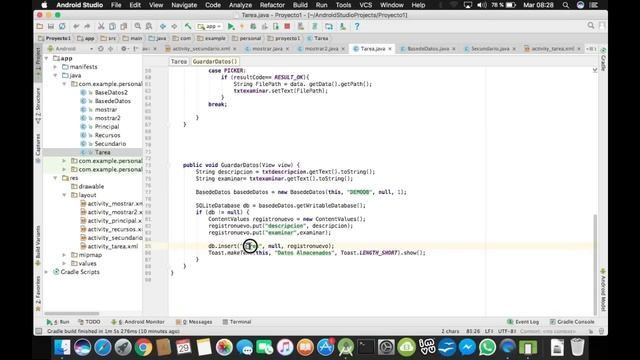This screenshot has height=360, width=640.
Task: Open the app run configuration dropdown
Action: (210, 27)
